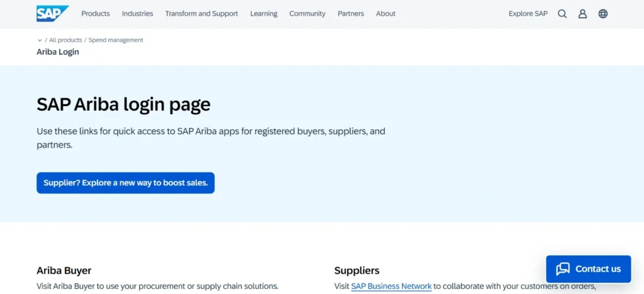Expand the breadcrumb chevron dropdown

[x=40, y=40]
